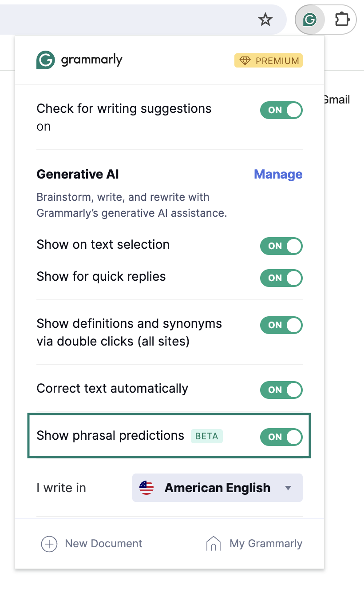364x589 pixels.
Task: Open the writing language dropdown
Action: pyautogui.click(x=217, y=487)
